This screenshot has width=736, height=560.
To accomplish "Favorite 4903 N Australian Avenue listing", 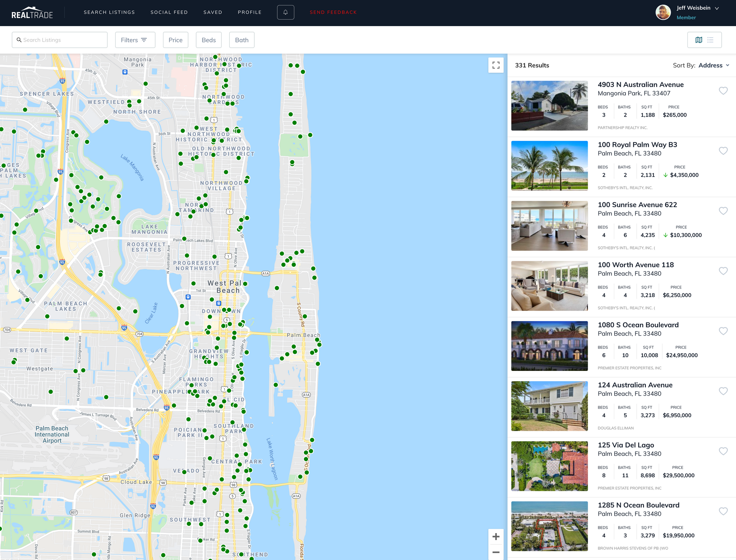I will point(723,91).
